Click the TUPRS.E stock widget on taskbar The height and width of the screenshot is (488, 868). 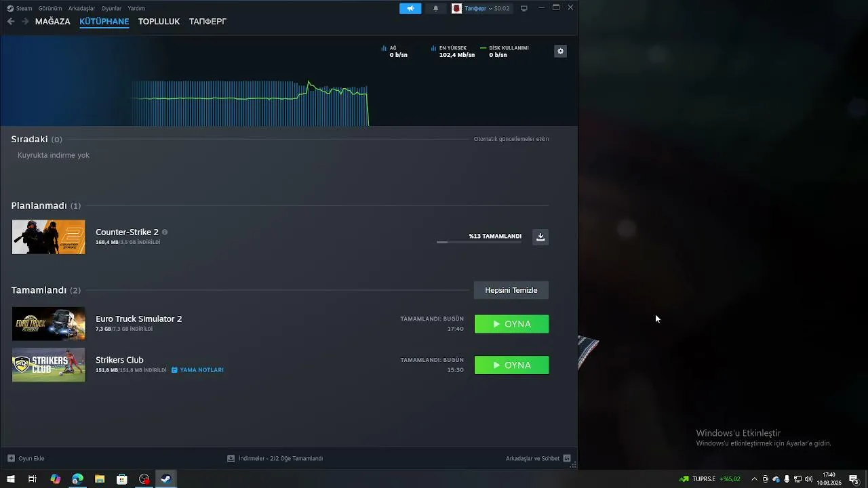click(710, 479)
